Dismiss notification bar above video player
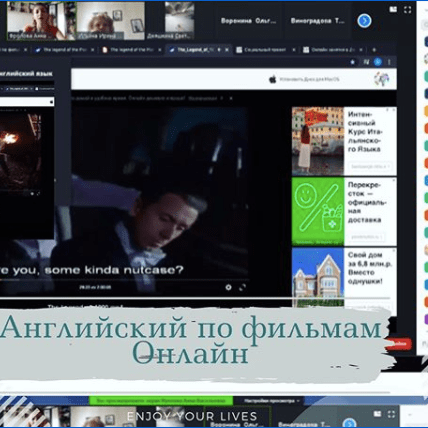 [231, 98]
